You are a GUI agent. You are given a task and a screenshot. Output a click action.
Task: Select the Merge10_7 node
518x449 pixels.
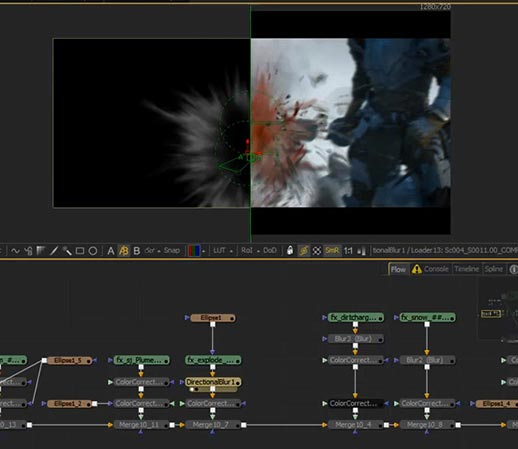pos(213,425)
